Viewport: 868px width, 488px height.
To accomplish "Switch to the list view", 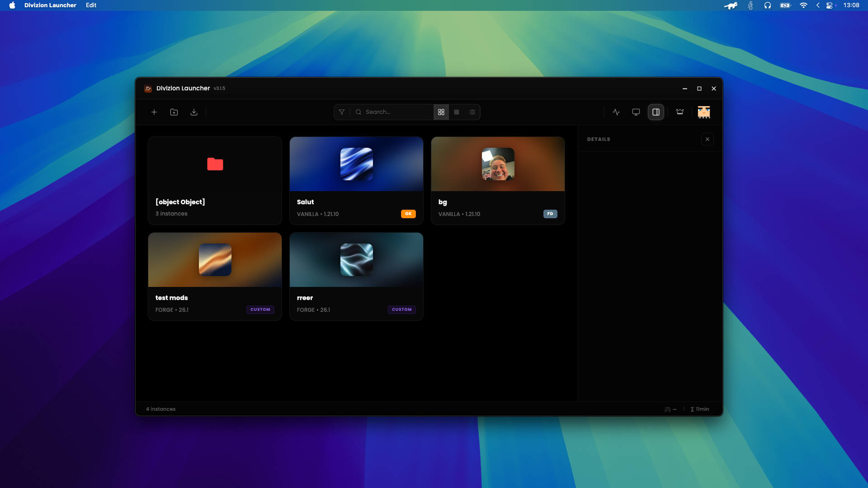I will (x=472, y=112).
